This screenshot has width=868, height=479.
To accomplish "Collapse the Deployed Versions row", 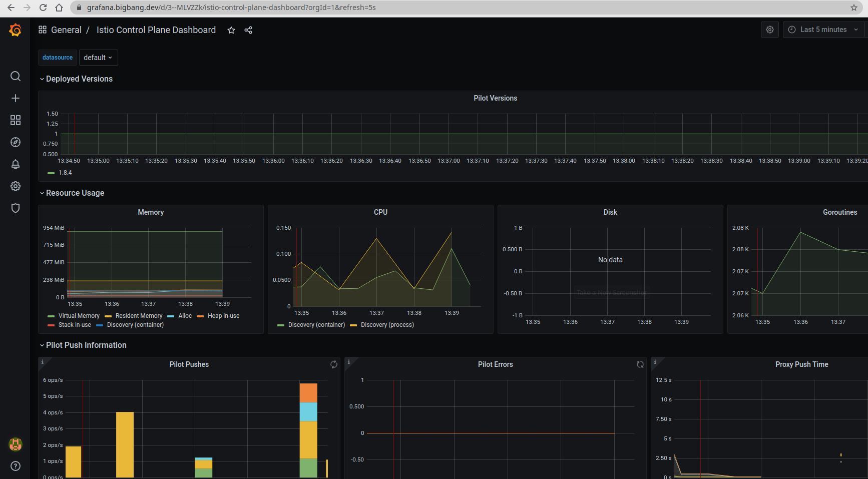I will click(79, 79).
